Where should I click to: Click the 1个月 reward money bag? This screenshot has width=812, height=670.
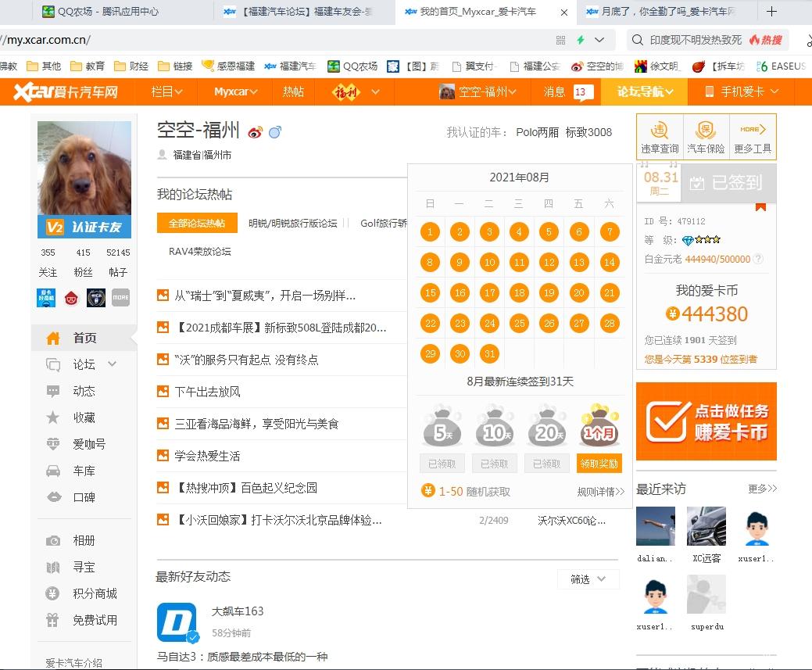pyautogui.click(x=599, y=426)
